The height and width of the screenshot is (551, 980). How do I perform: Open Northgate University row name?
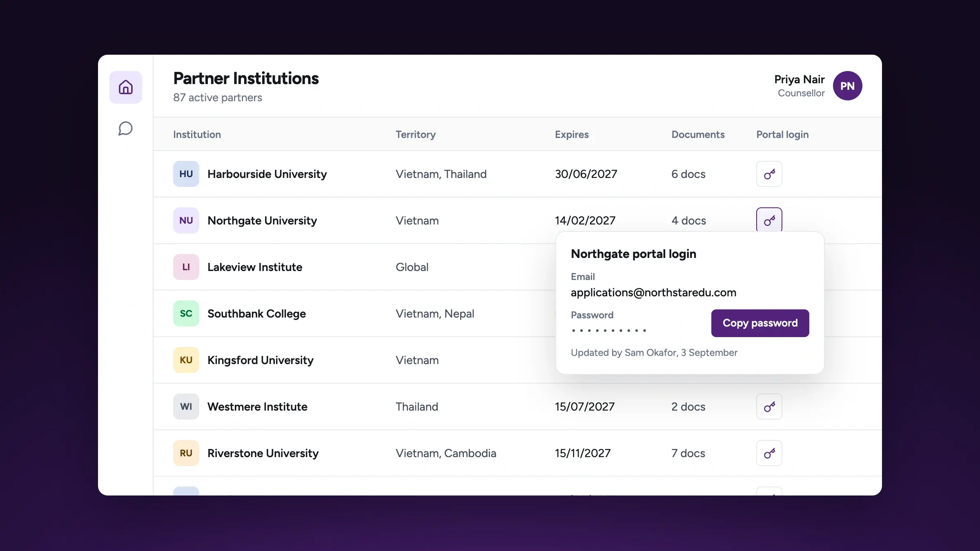262,221
